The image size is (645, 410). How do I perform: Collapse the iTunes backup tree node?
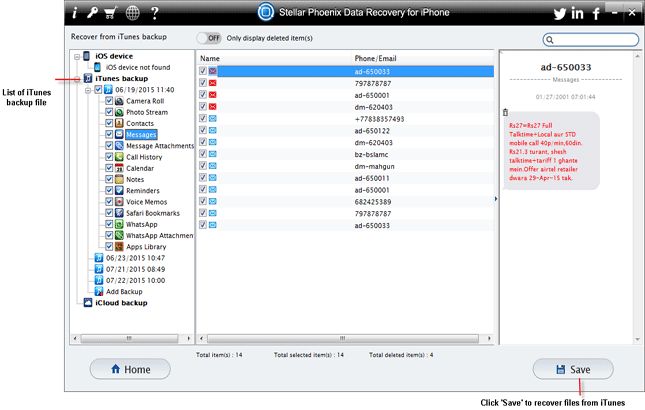[77, 79]
